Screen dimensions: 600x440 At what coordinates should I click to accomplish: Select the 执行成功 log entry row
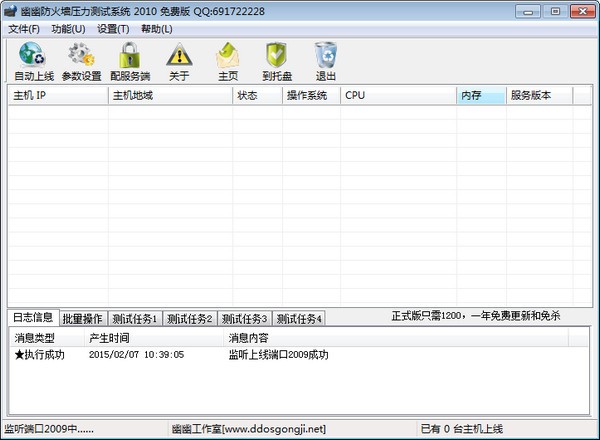coord(40,355)
